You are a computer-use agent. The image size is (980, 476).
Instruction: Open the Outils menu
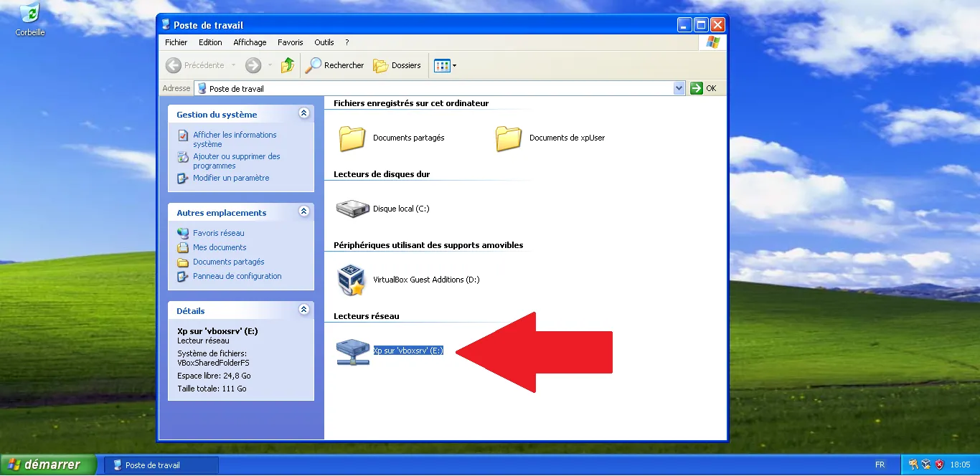[324, 42]
